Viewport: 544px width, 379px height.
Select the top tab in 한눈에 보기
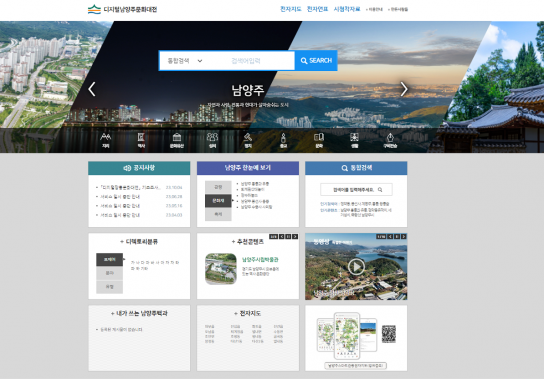click(x=218, y=187)
